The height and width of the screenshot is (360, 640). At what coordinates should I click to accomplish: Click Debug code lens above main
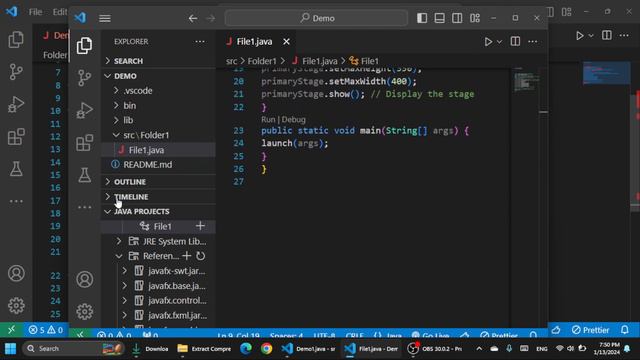tap(293, 120)
